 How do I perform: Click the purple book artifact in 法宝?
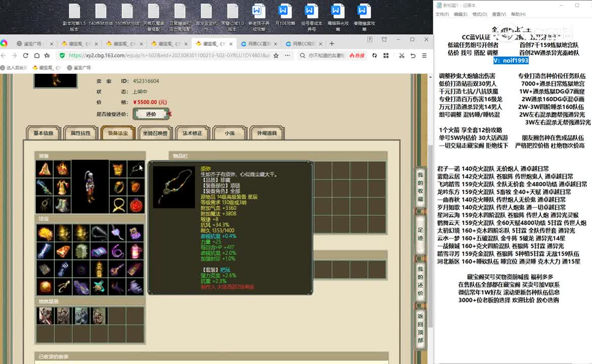pos(99,251)
